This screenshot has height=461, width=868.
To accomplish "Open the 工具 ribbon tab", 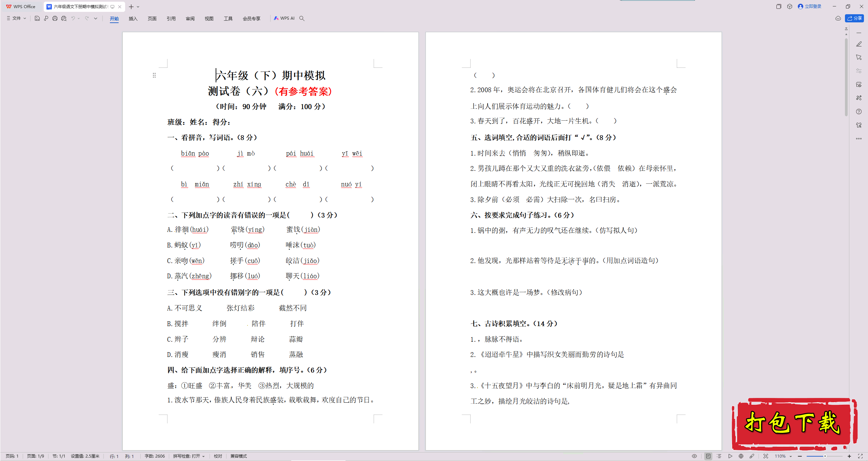I will pyautogui.click(x=228, y=19).
